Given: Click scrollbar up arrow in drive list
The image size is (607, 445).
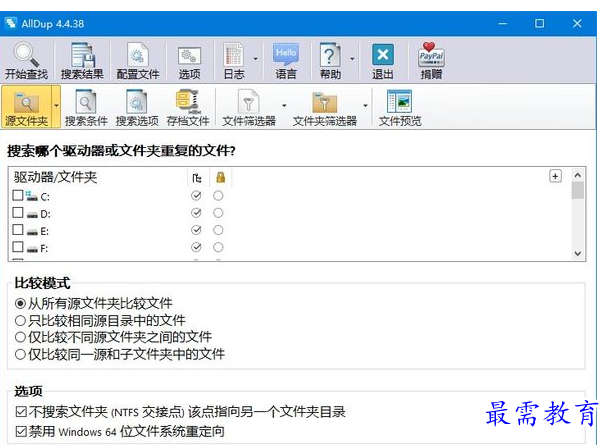Looking at the screenshot, I should pyautogui.click(x=578, y=175).
